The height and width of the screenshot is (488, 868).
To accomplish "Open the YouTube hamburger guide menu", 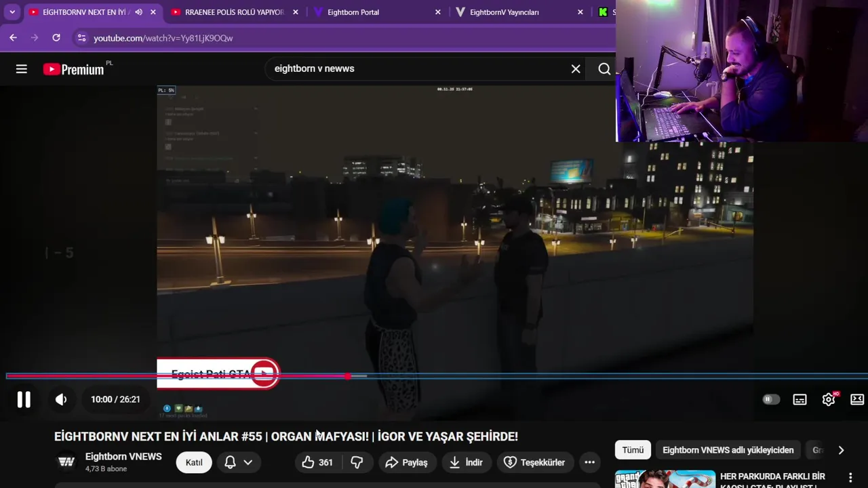I will (x=22, y=68).
